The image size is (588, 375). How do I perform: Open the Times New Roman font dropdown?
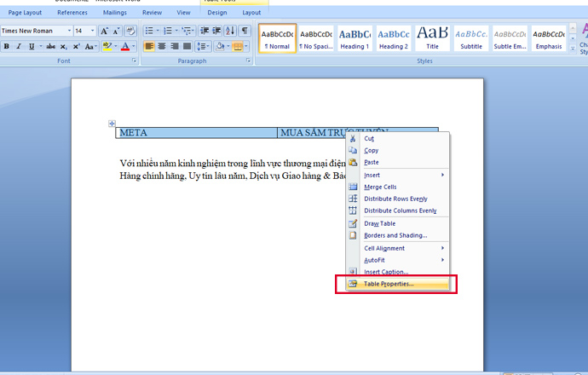coord(69,31)
